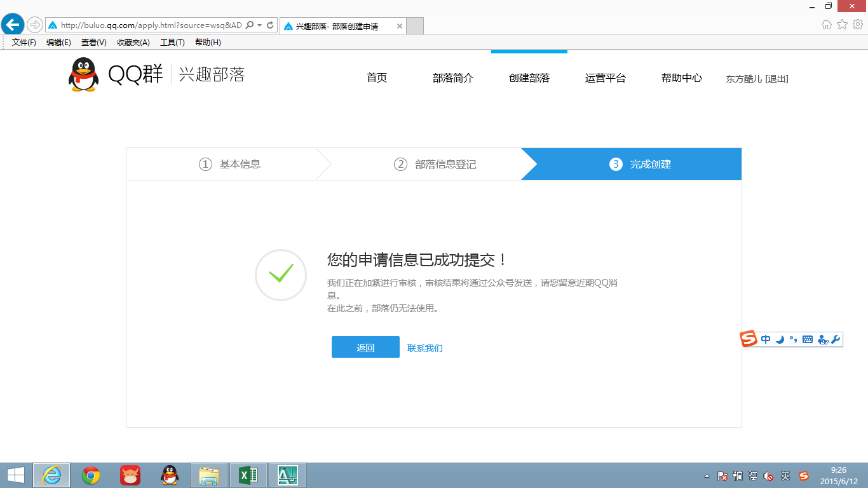Open the 文件(F) menu
Screen dimensions: 868x488
(24, 43)
